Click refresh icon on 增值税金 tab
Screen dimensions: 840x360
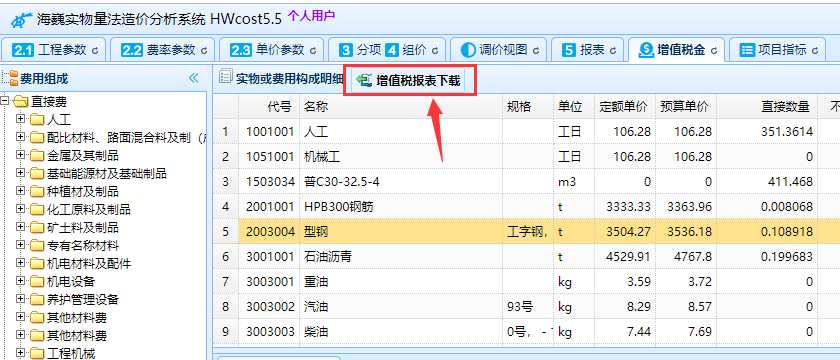point(714,51)
